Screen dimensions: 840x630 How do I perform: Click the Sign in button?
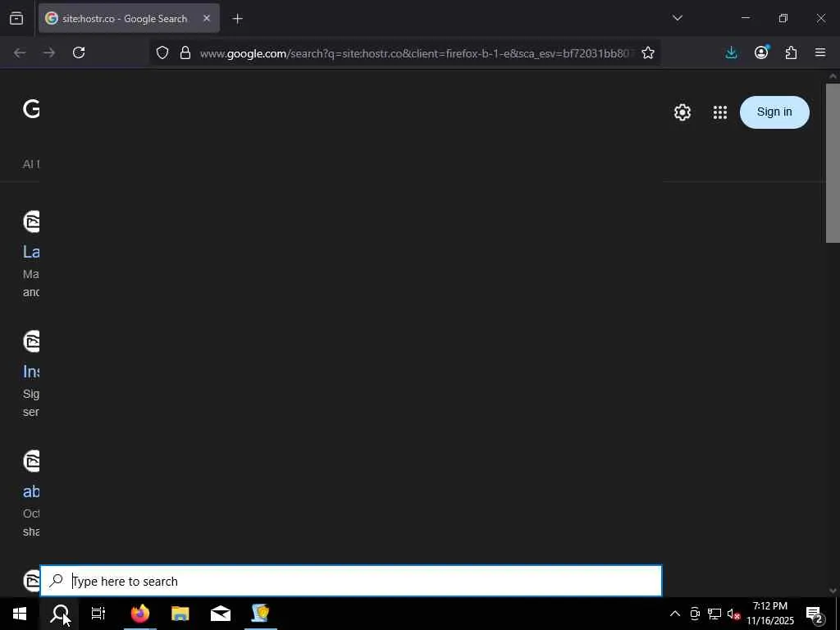pyautogui.click(x=774, y=112)
